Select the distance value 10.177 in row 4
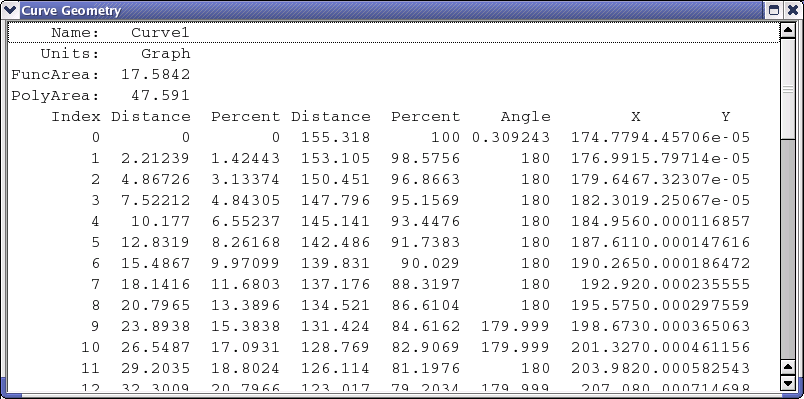 click(x=160, y=222)
